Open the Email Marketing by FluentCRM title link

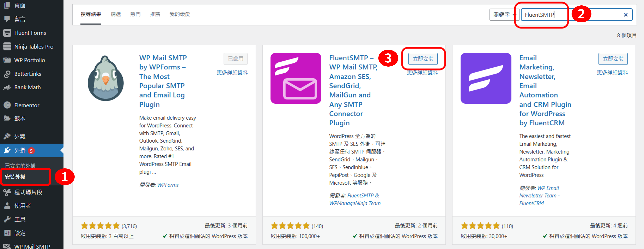pos(545,90)
